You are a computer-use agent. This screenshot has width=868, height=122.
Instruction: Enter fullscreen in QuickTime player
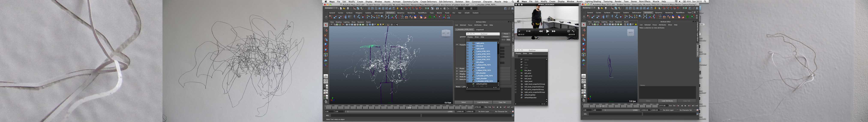tap(573, 31)
